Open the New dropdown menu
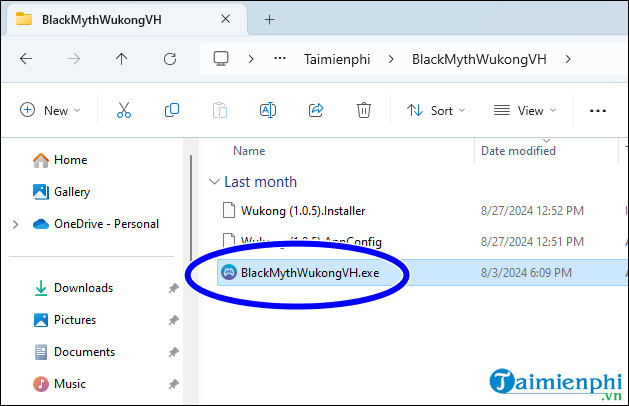 (x=50, y=110)
